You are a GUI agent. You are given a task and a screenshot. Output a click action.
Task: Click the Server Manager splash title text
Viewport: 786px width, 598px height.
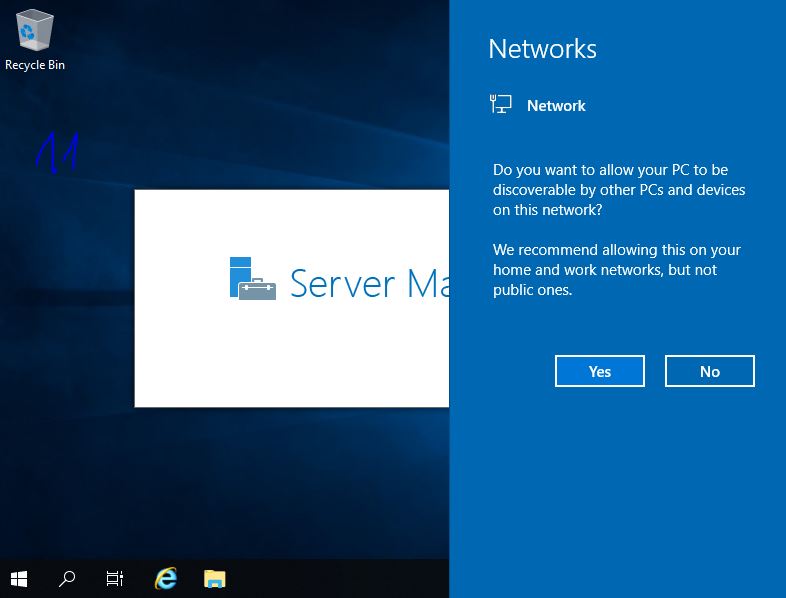(369, 284)
